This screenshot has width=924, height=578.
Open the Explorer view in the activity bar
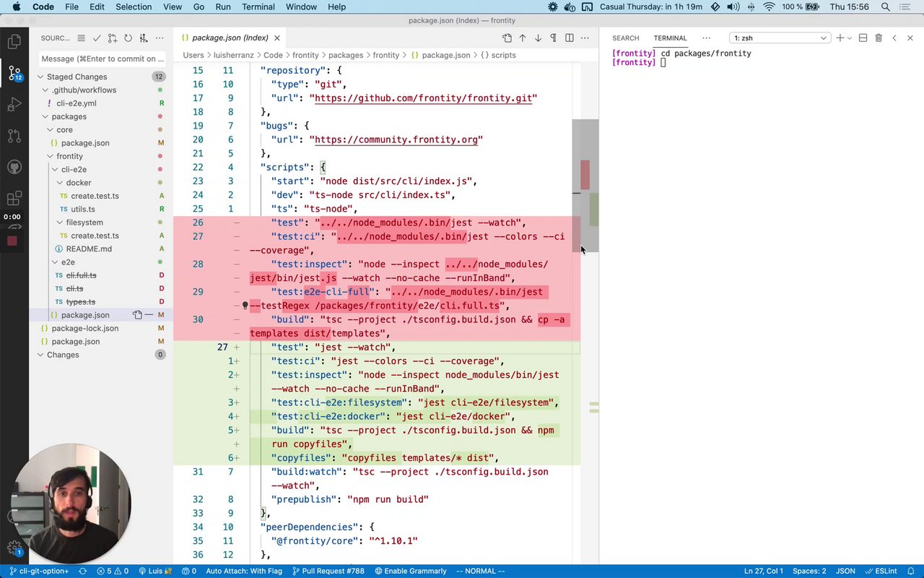click(x=14, y=42)
